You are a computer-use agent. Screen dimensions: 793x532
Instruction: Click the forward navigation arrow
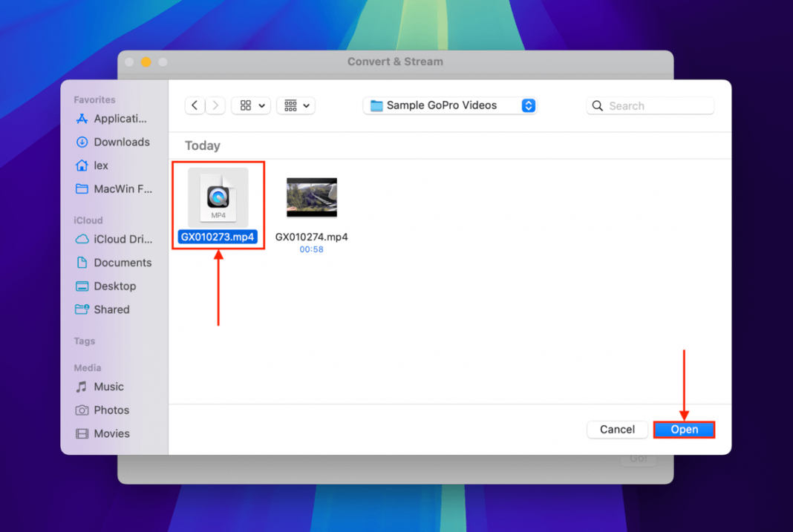(215, 105)
